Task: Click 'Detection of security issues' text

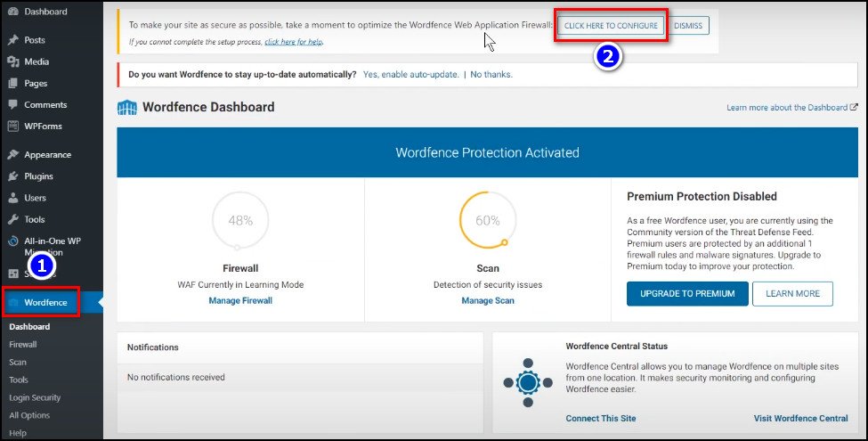Action: pyautogui.click(x=488, y=285)
